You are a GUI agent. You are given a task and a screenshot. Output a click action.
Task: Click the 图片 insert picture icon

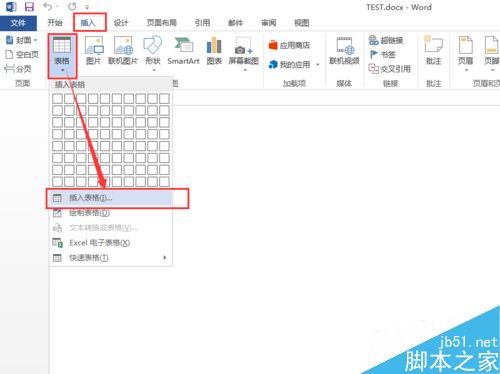tap(94, 51)
